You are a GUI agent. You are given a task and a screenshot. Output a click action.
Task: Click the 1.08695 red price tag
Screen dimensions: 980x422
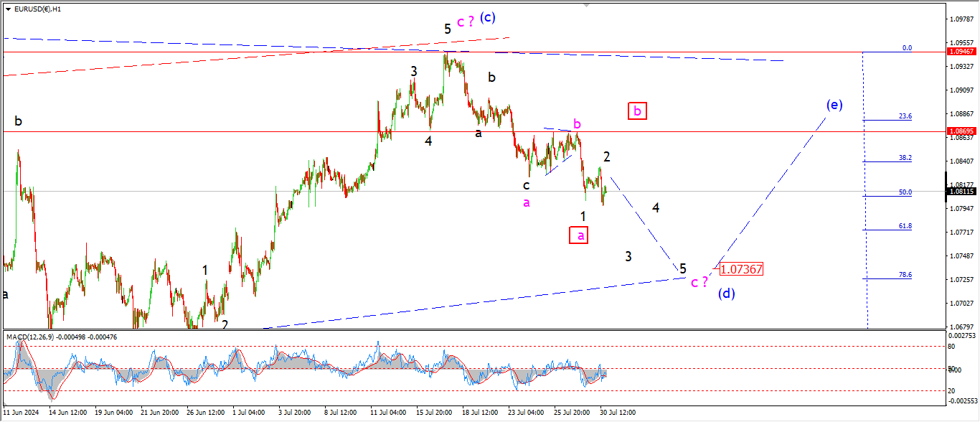[961, 131]
